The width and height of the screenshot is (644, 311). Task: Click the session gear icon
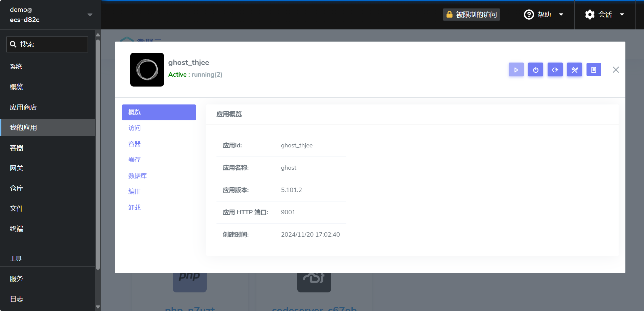click(589, 15)
